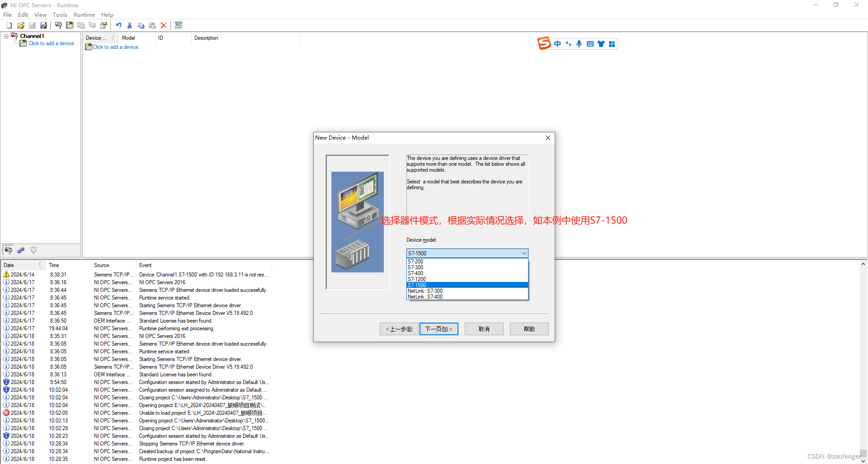Undo the last action
Screen dimensions: 868x464
[x=118, y=25]
